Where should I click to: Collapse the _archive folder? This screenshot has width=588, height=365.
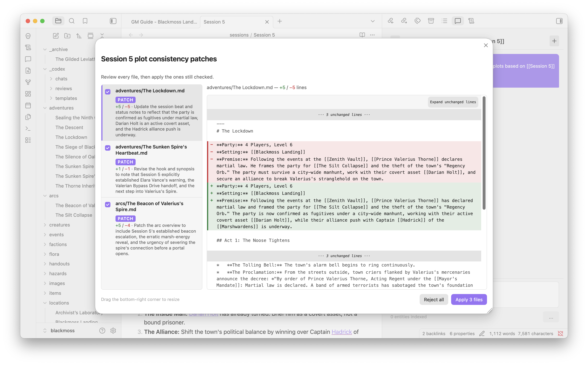(x=45, y=49)
